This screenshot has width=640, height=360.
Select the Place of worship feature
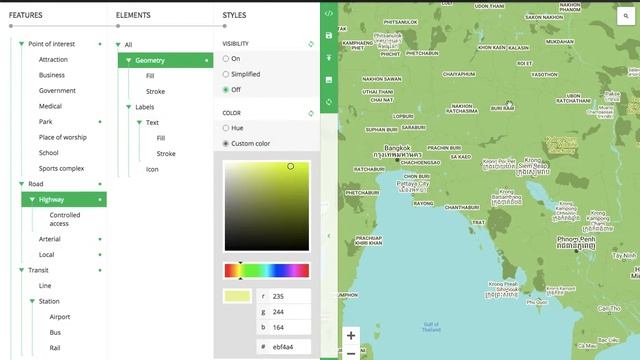point(62,137)
